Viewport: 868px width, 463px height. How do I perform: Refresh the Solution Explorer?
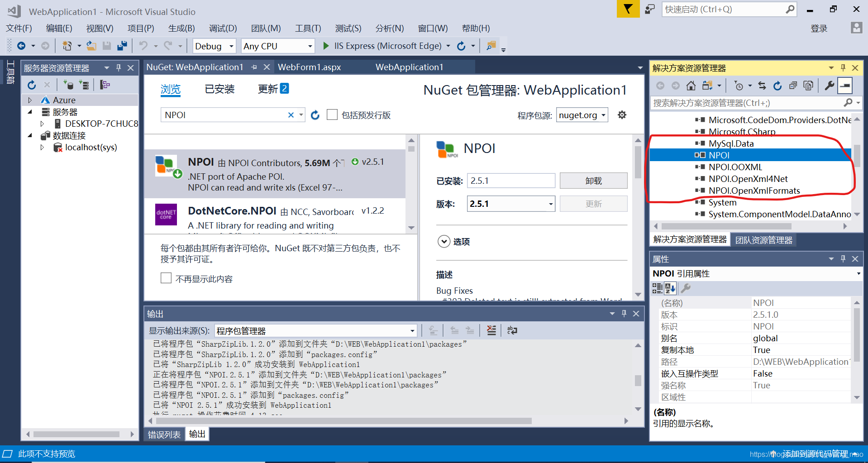point(777,86)
